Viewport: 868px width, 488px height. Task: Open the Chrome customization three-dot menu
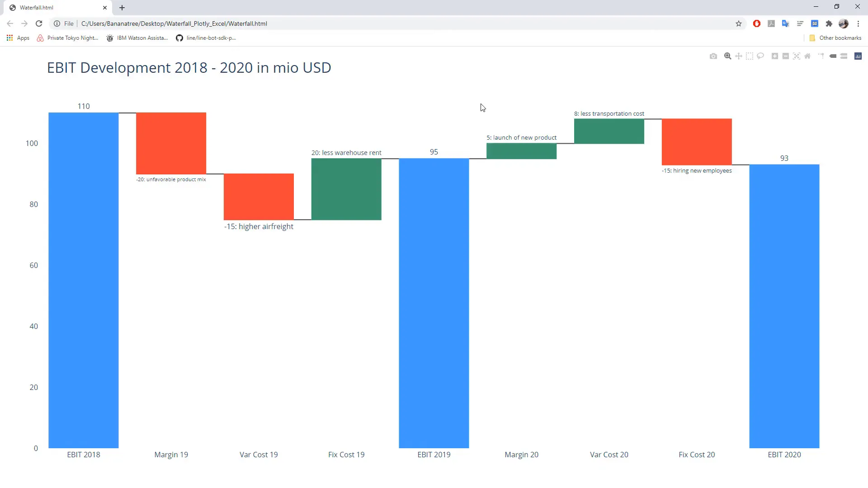pos(858,23)
